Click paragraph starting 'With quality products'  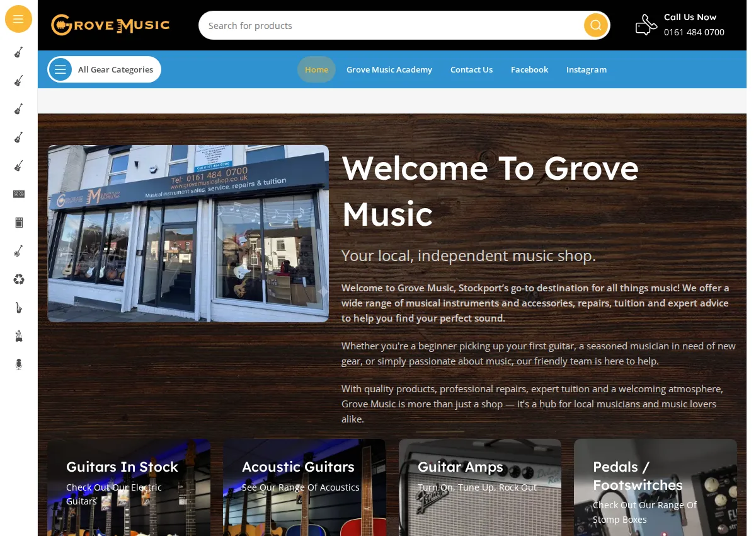coord(532,404)
